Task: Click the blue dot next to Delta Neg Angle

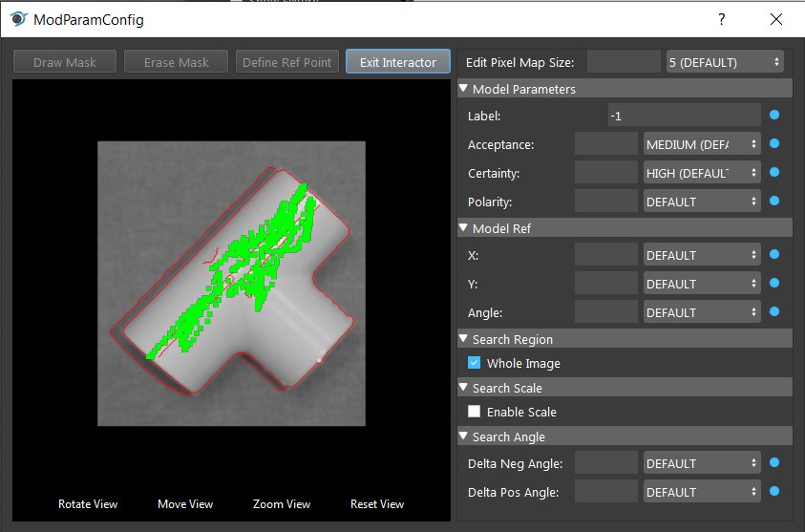Action: [x=774, y=462]
